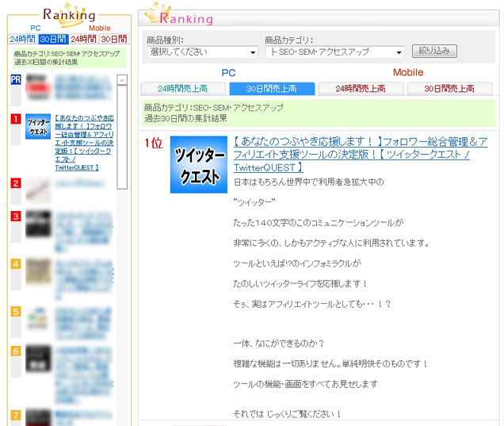Click the main Ranking crown logo
The image size is (504, 426).
pyautogui.click(x=179, y=14)
